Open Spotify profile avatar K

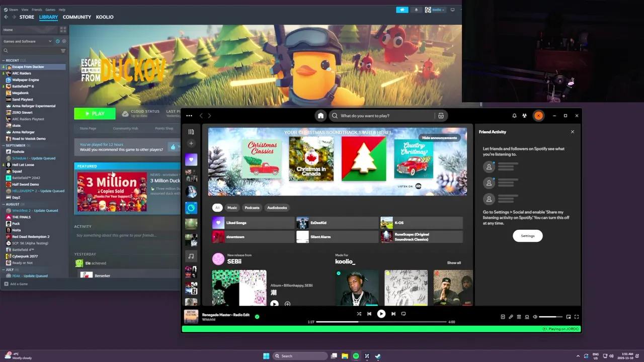[538, 116]
